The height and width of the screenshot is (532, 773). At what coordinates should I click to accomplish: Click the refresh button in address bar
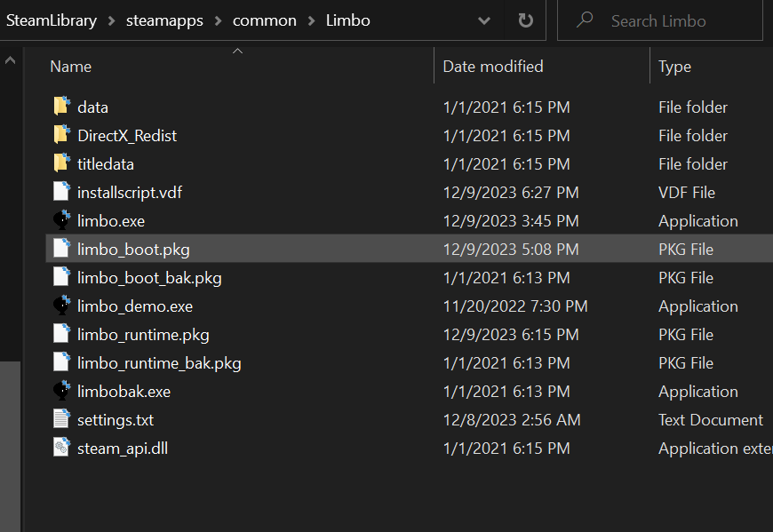coord(525,20)
